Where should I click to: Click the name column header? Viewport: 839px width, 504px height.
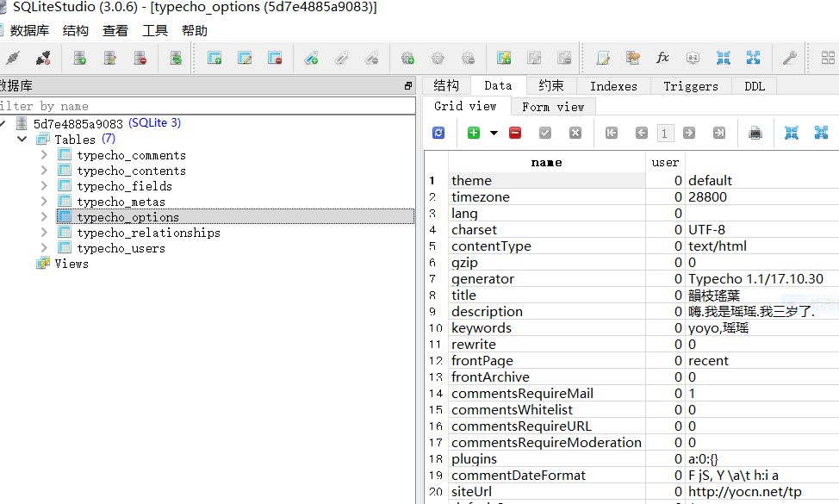pos(546,162)
